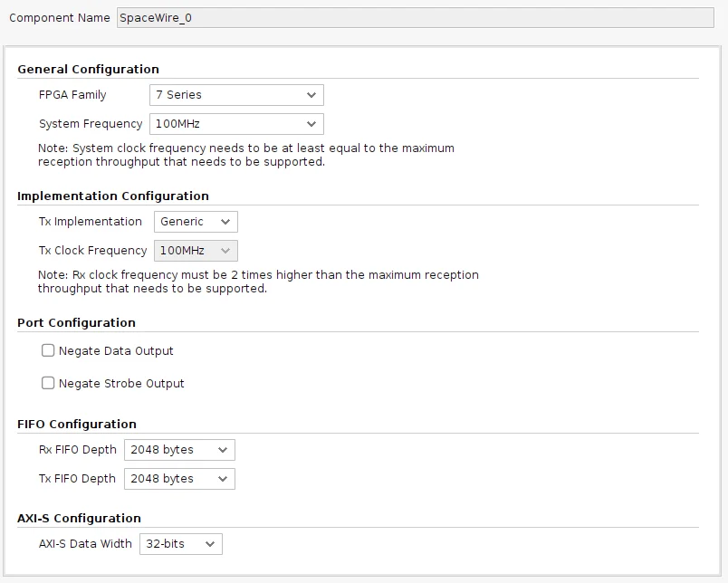Screen dimensions: 728x583
Task: Click the Tx Clock Frequency combo box
Action: [196, 251]
